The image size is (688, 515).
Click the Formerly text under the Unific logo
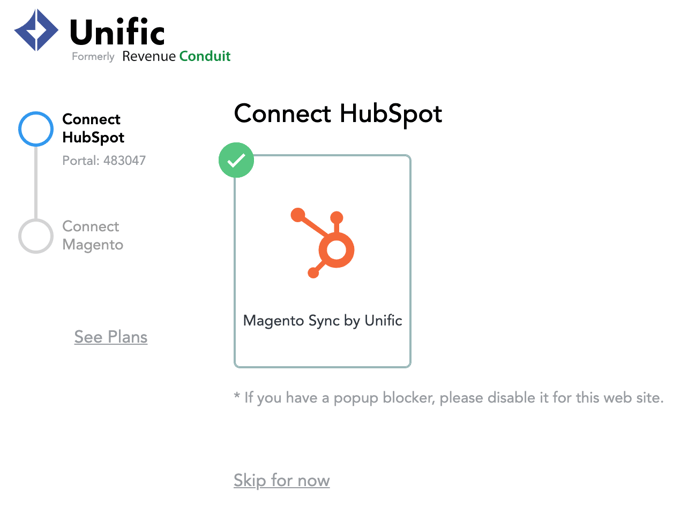coord(93,57)
